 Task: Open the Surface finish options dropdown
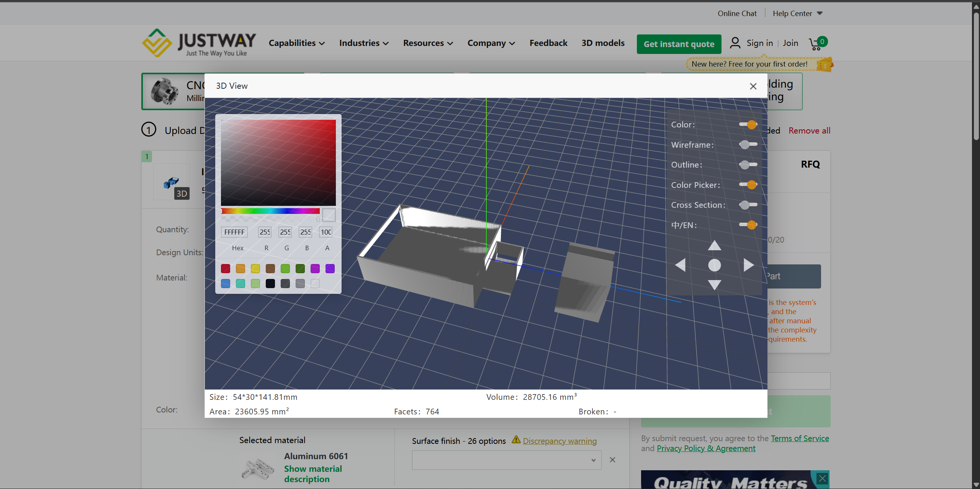pos(506,460)
